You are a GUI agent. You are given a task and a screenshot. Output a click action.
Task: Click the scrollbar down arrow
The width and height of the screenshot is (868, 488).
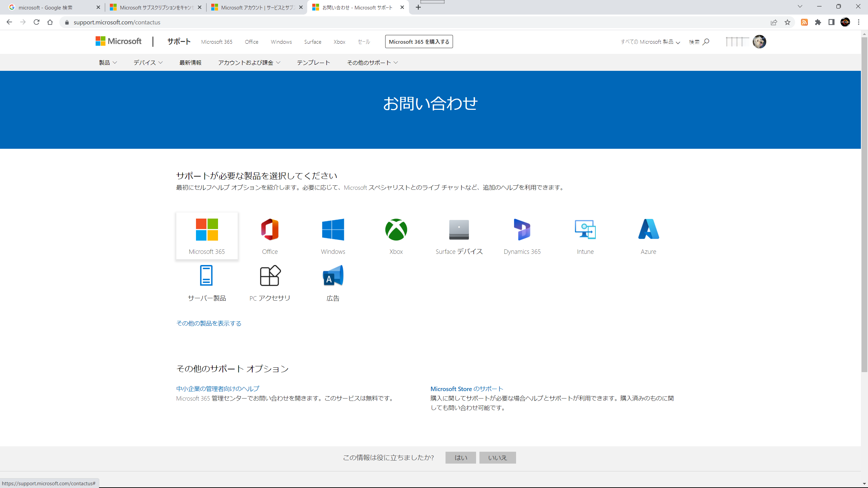point(864,484)
